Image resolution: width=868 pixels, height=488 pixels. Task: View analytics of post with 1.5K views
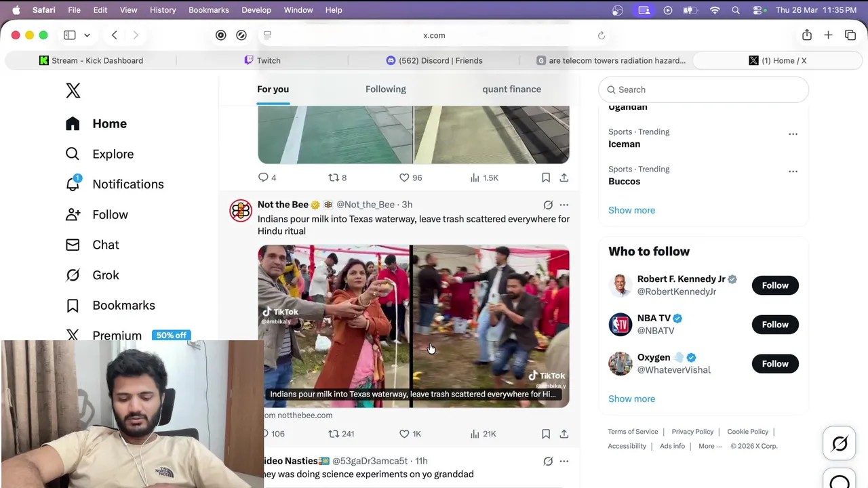click(x=484, y=178)
